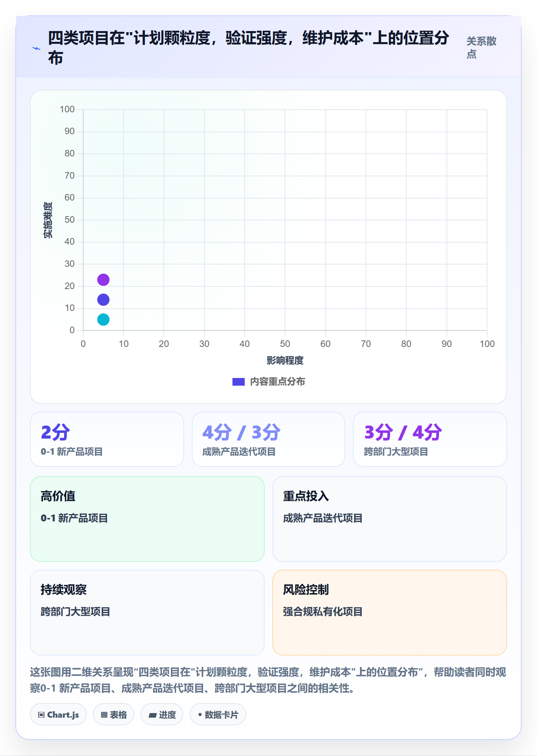Click the 跨部门大型项目 label under 3分 / 4分

tap(396, 452)
